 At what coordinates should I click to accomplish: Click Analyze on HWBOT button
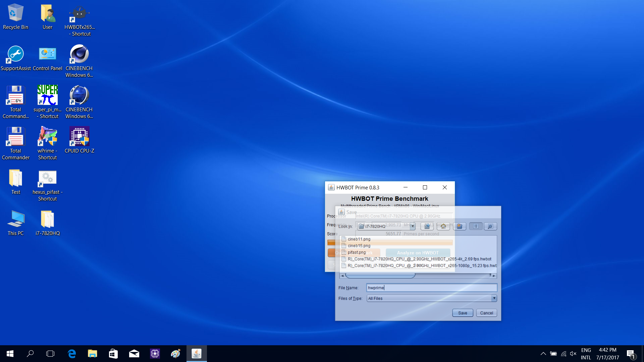pyautogui.click(x=418, y=253)
